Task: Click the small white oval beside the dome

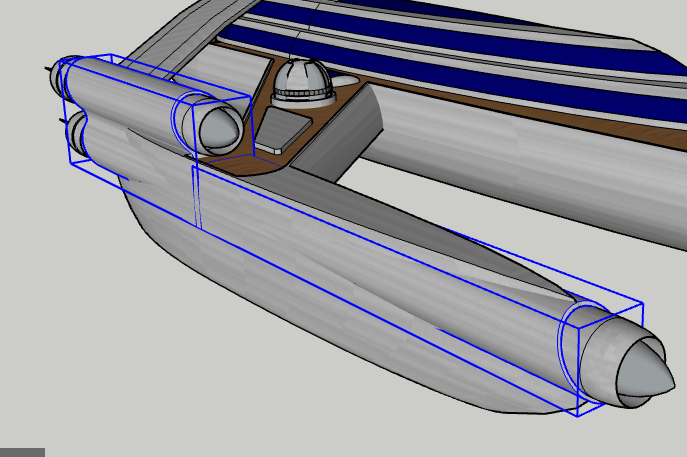Action: point(343,79)
